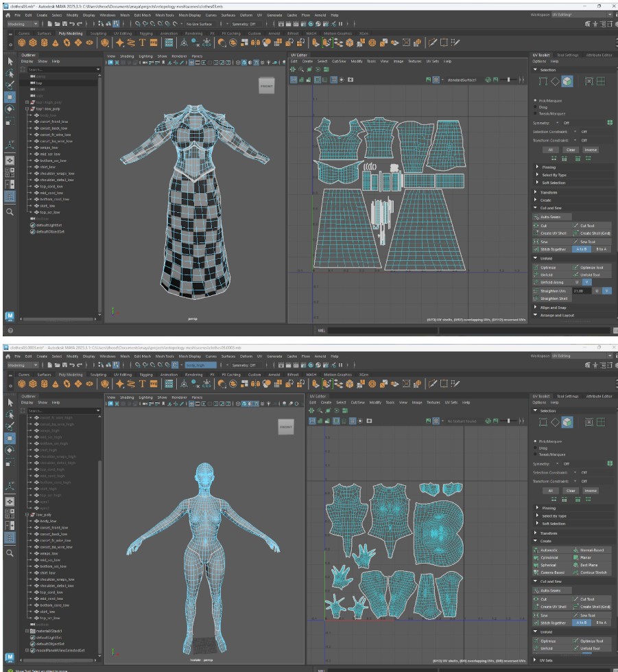
Task: Choose UV Shell selection mode in upper UV Toolkit
Action: tap(567, 82)
